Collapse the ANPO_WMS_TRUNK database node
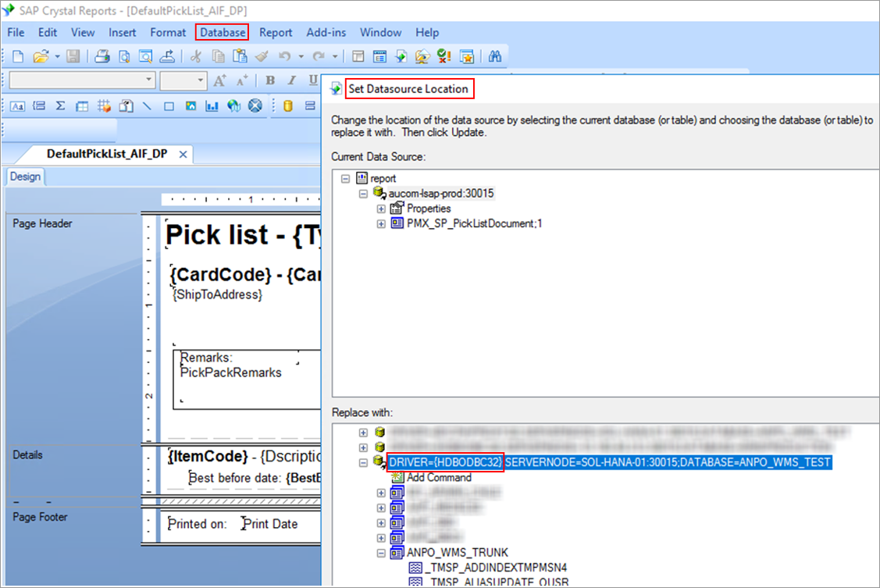 point(380,553)
